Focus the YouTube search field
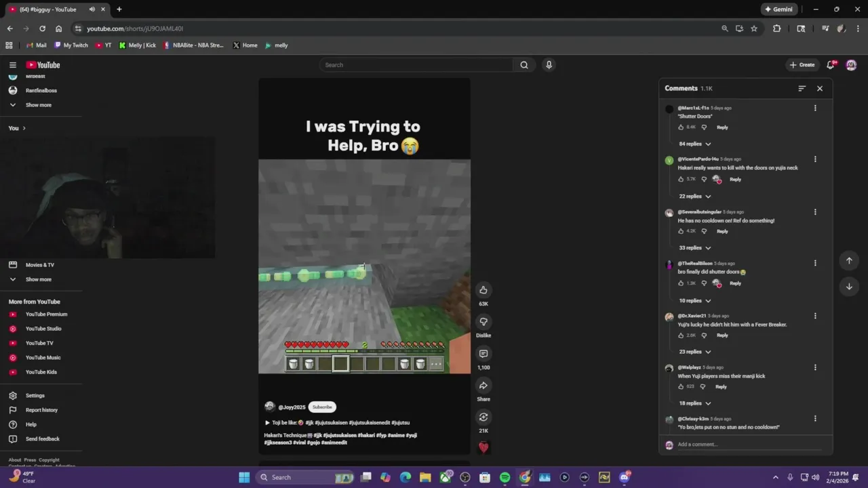Screen dimensions: 868x488 416,65
